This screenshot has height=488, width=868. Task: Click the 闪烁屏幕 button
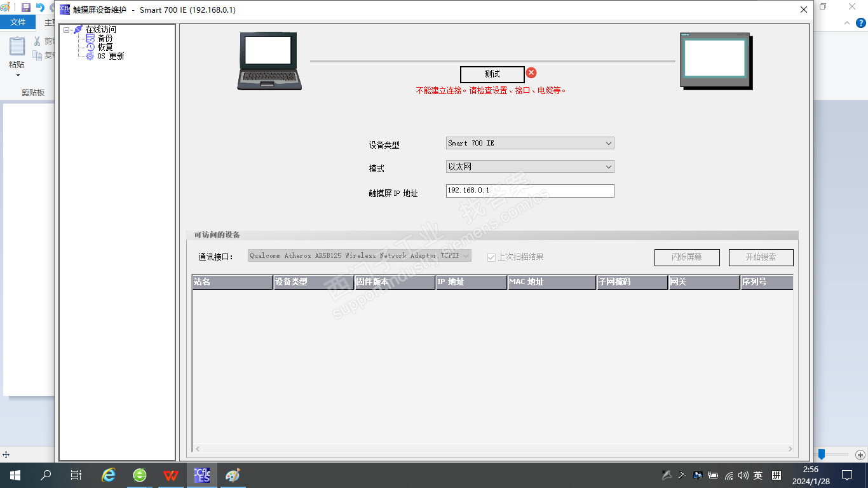[687, 257]
